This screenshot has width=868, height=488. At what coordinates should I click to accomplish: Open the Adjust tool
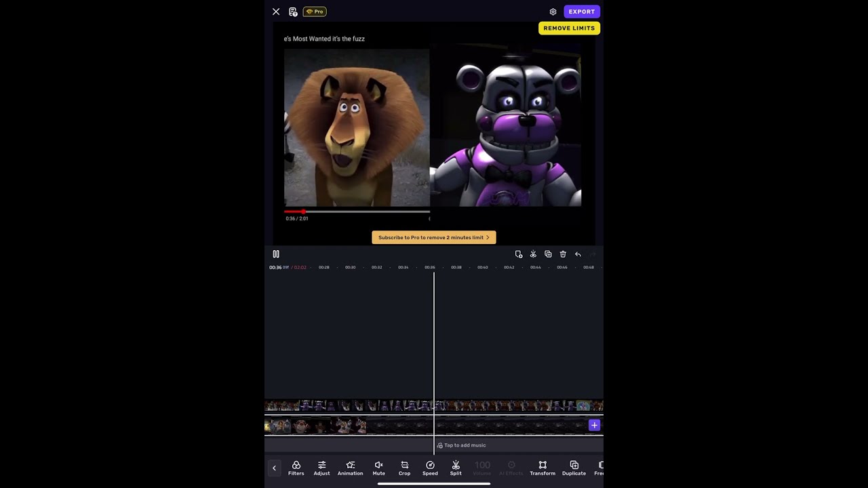[x=321, y=468]
